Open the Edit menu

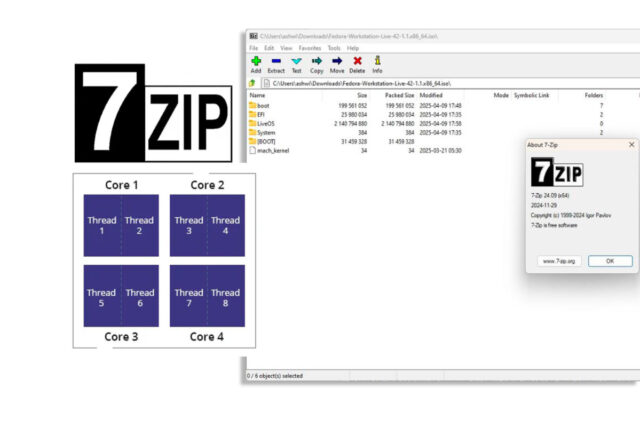[x=269, y=48]
